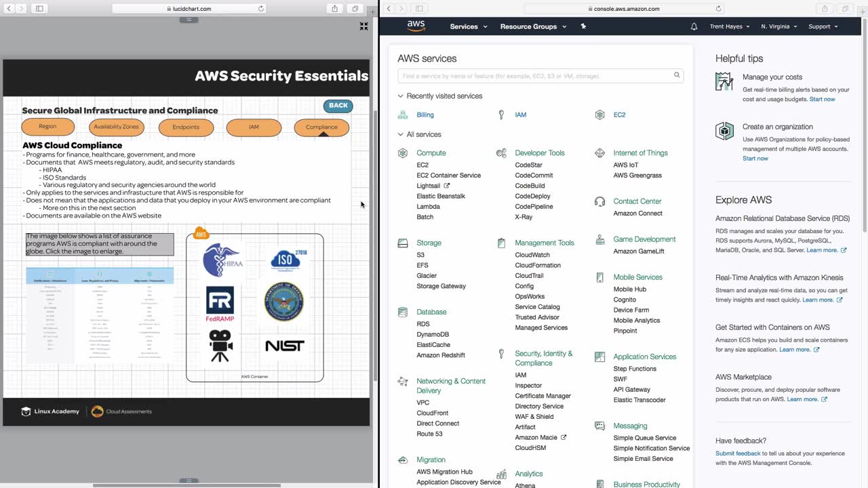Click the NIST logo in the slide
868x488 pixels.
[285, 346]
